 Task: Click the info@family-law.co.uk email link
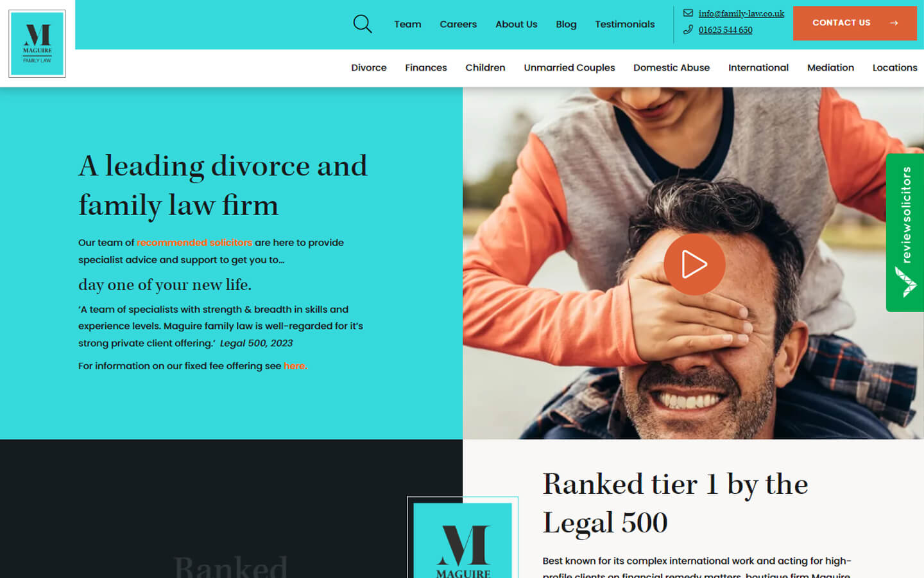click(741, 13)
